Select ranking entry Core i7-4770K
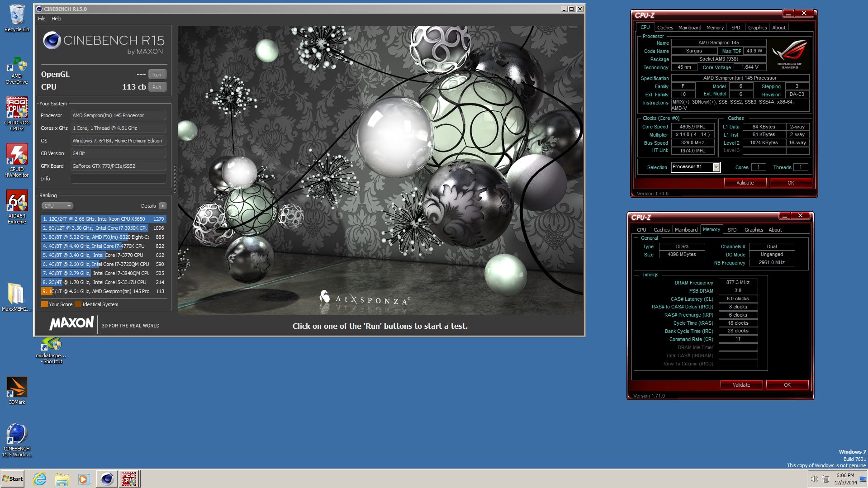The width and height of the screenshot is (868, 488). (104, 246)
